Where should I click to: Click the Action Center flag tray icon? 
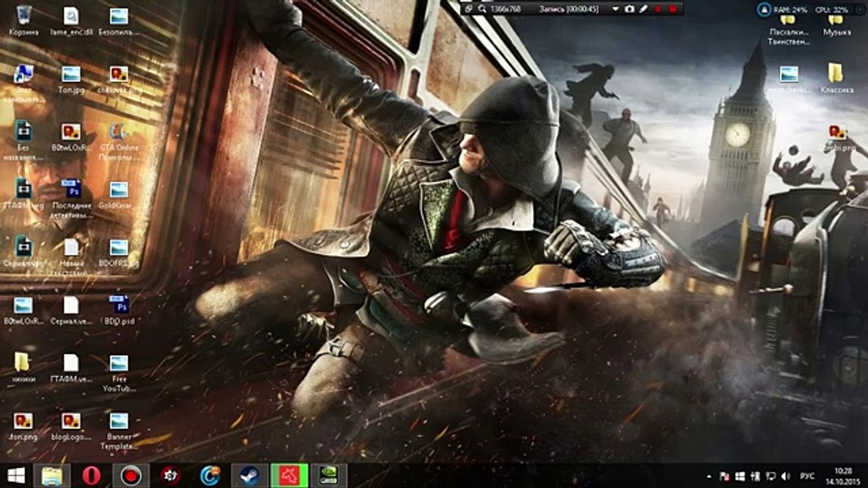point(724,476)
